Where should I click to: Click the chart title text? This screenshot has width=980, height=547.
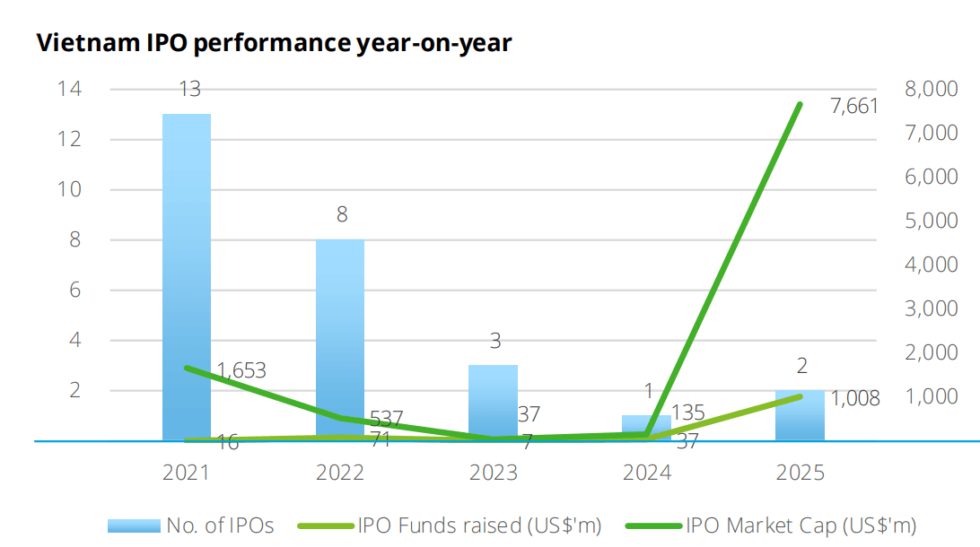274,40
